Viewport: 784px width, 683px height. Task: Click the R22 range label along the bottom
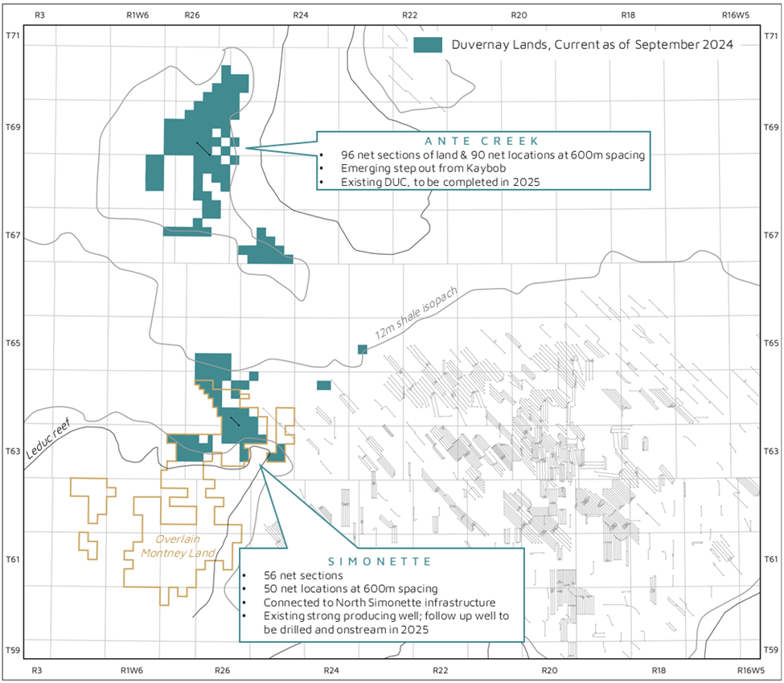coord(439,670)
